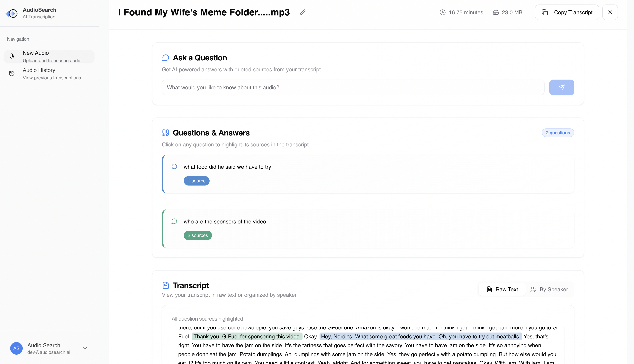Viewport: 634px width, 364px height.
Task: Click 'All question sources highlighted' label
Action: point(207,319)
